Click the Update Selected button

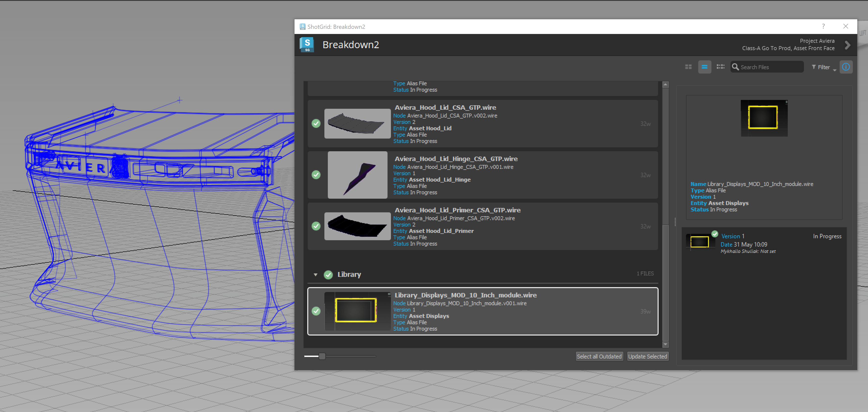pos(648,356)
